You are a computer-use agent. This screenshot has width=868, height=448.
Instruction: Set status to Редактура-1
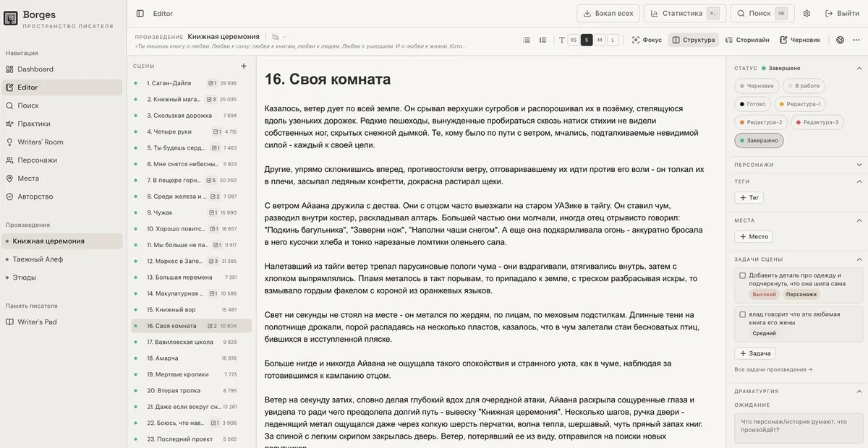(799, 104)
